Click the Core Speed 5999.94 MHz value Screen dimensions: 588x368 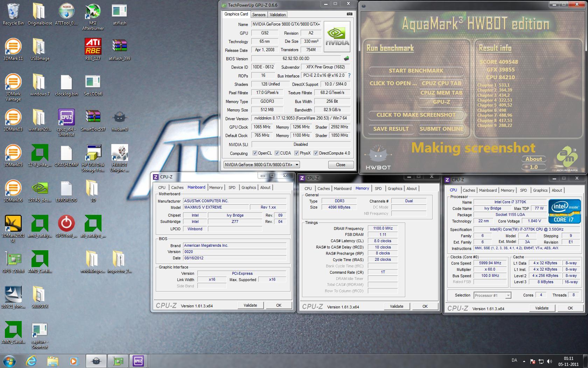[490, 263]
